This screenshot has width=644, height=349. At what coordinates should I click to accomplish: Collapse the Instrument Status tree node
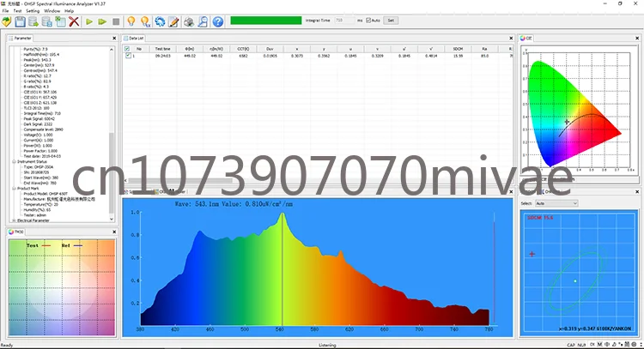14,161
